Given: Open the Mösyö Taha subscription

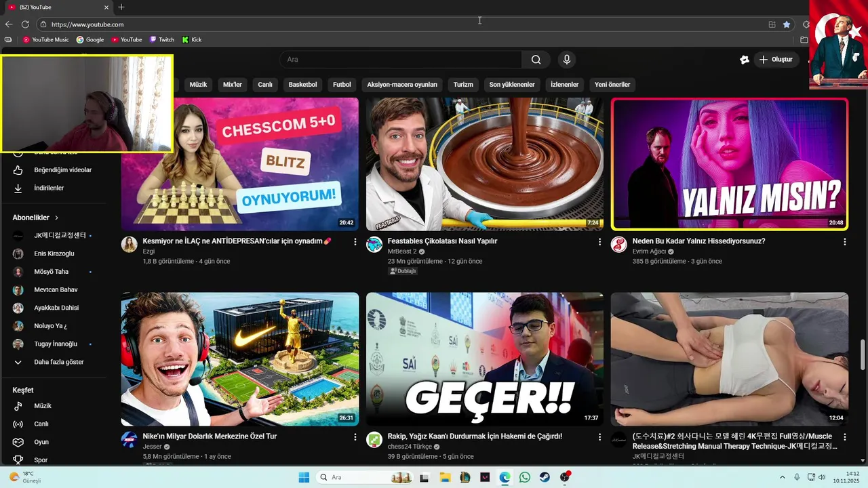Looking at the screenshot, I should pos(53,272).
